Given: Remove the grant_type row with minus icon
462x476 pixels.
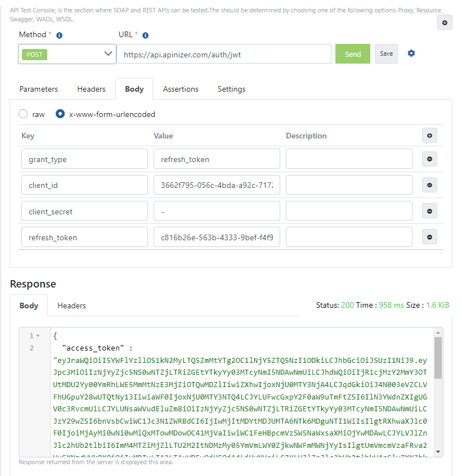Looking at the screenshot, I should pyautogui.click(x=429, y=159).
